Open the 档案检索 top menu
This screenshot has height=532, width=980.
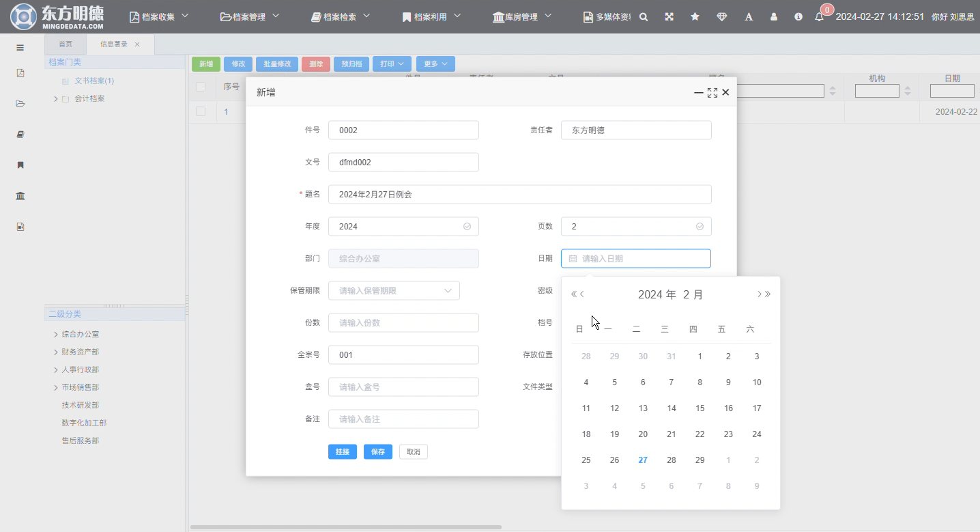[341, 17]
